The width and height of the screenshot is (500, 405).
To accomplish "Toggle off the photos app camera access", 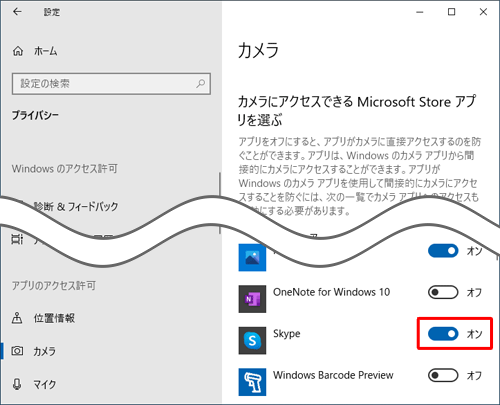I will click(443, 251).
